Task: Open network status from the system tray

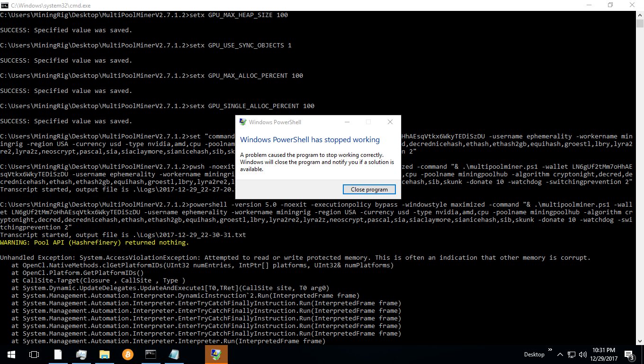Action: tap(571, 354)
